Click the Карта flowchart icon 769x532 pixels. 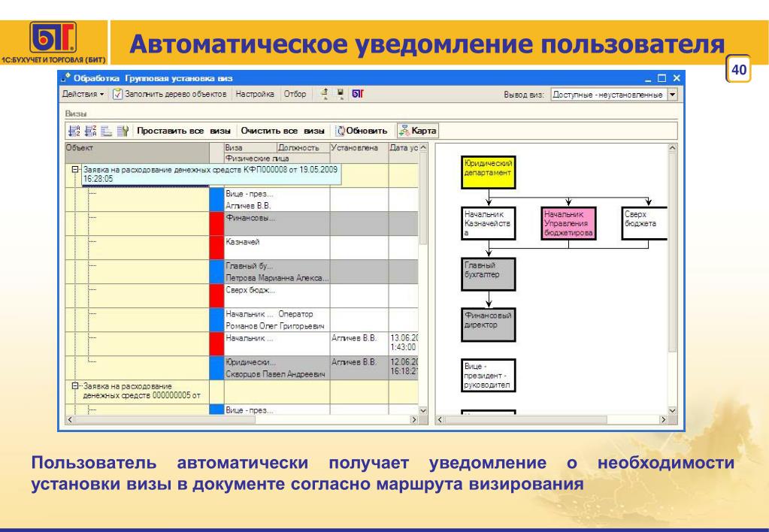(404, 131)
